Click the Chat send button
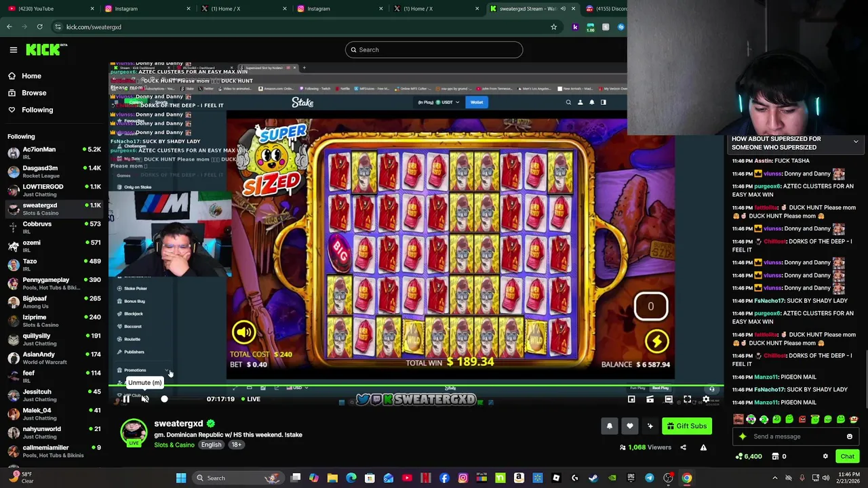 pos(847,457)
